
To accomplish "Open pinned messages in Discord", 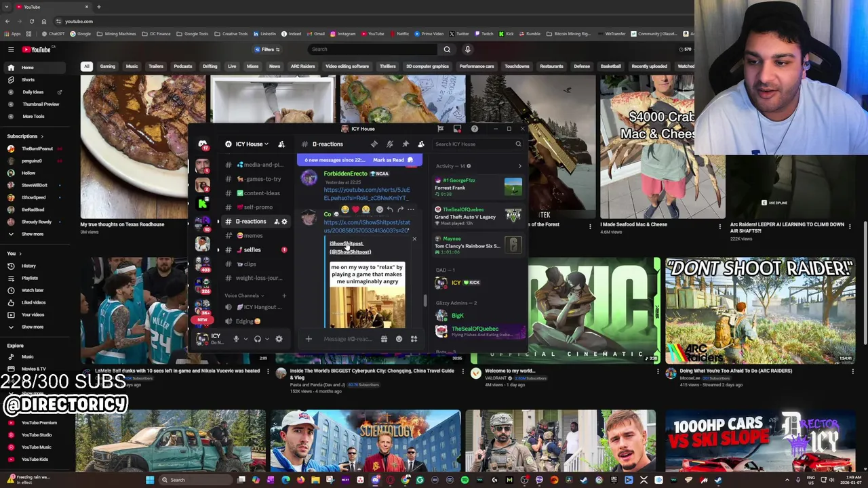I will [405, 144].
